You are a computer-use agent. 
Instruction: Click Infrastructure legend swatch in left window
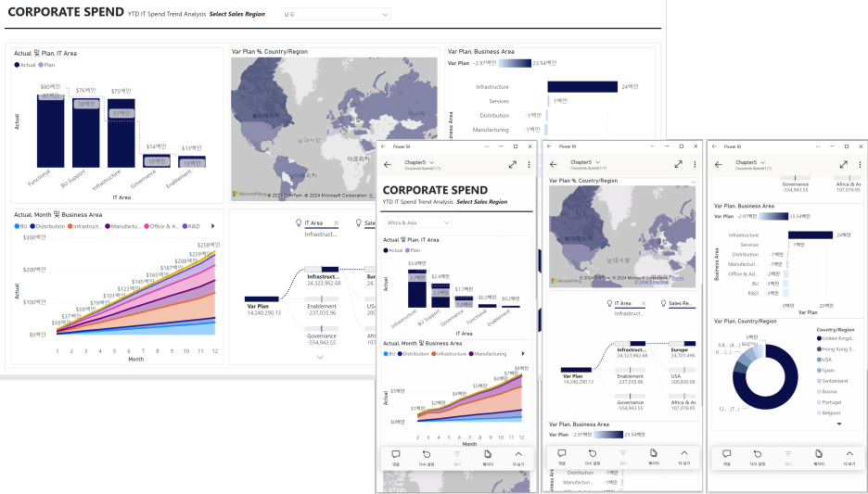point(433,353)
